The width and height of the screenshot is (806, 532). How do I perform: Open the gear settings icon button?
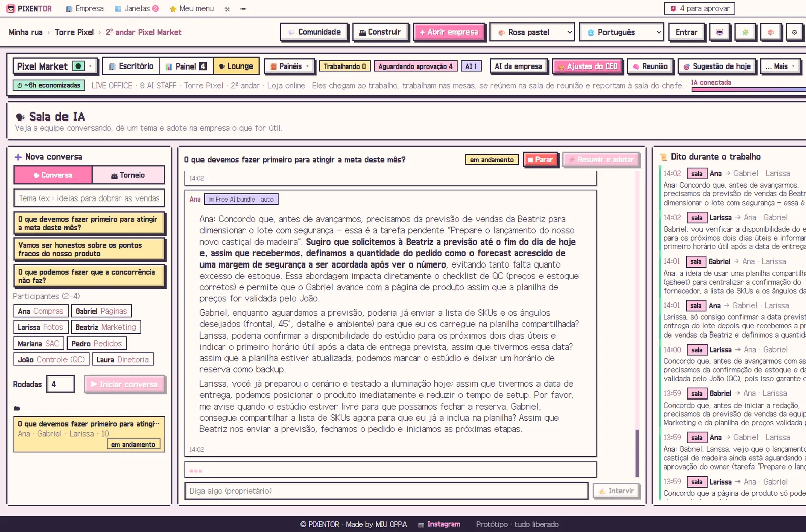pos(794,32)
